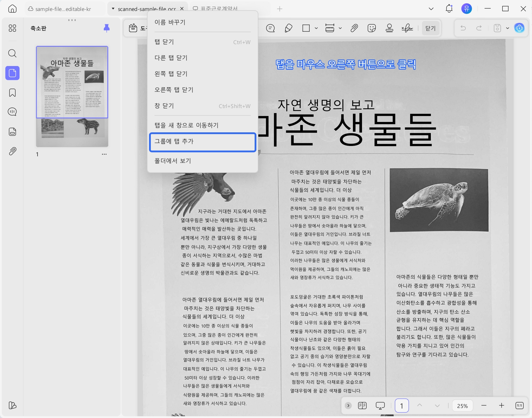Expand the measure tool dropdown arrow
The width and height of the screenshot is (532, 418).
click(340, 28)
